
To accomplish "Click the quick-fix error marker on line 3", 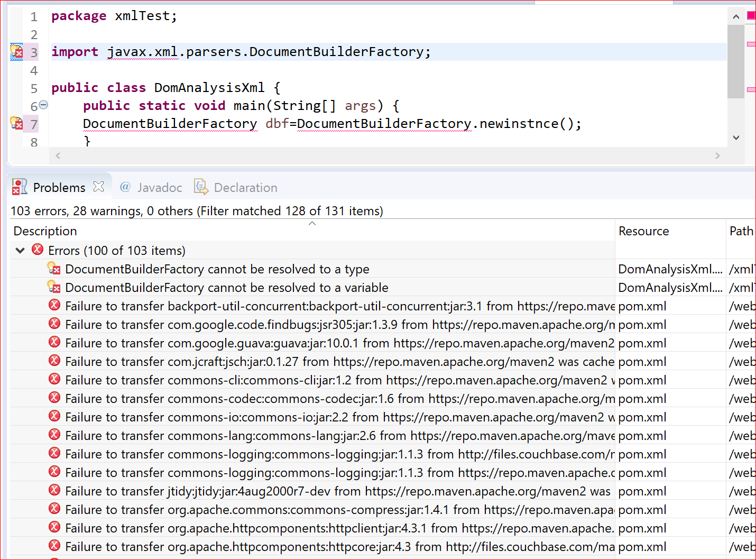I will (x=16, y=52).
